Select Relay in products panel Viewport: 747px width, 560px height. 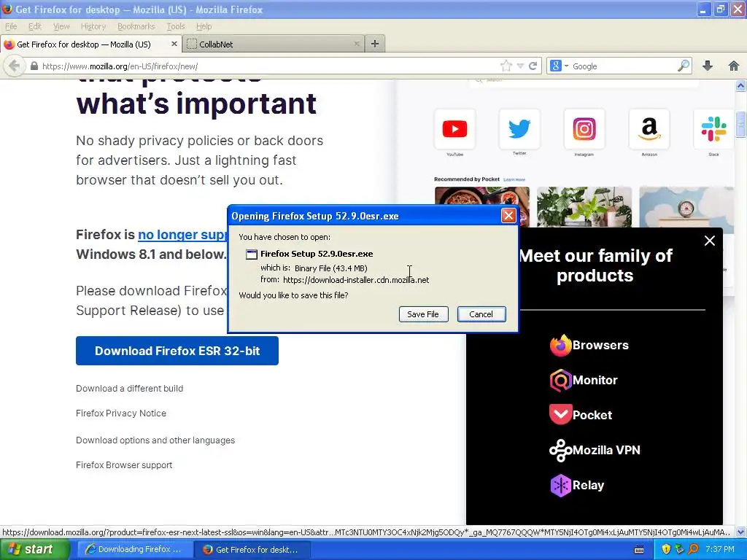click(x=577, y=485)
